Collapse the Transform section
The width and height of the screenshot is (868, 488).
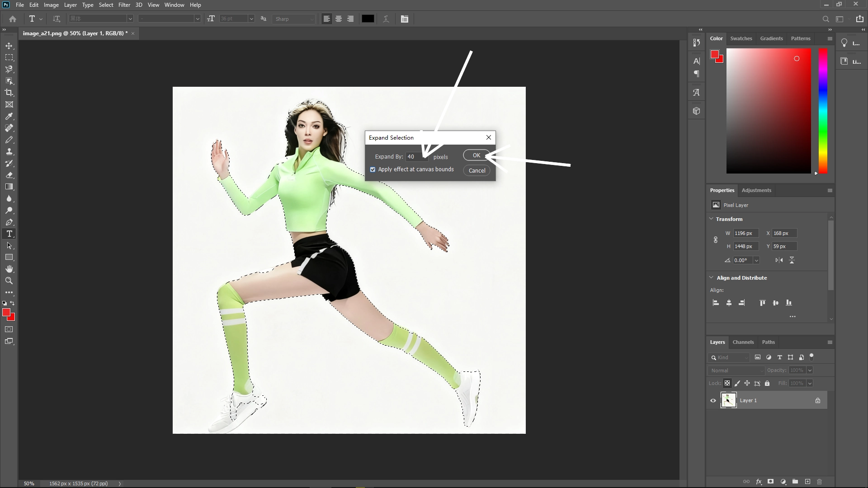712,219
